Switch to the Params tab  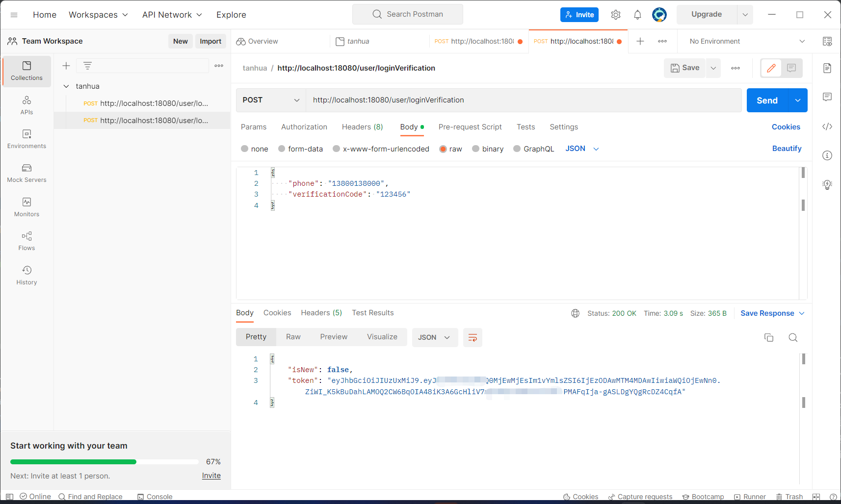coord(254,127)
